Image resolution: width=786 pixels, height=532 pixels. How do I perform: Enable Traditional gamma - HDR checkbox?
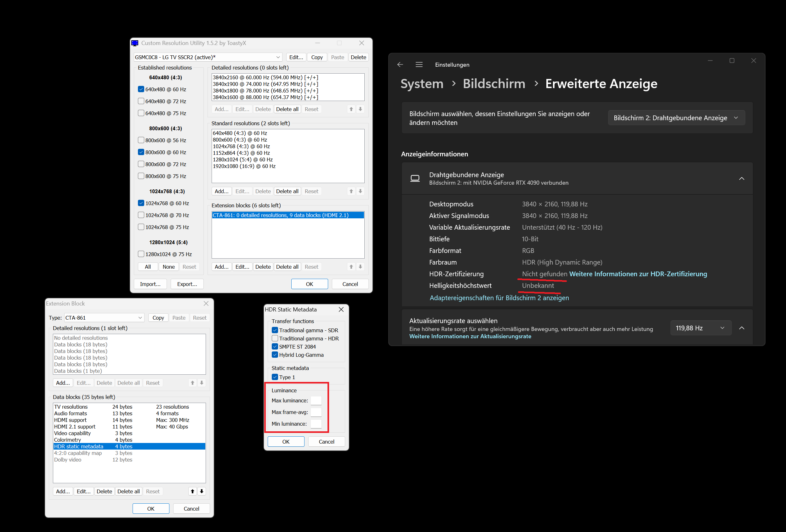275,338
